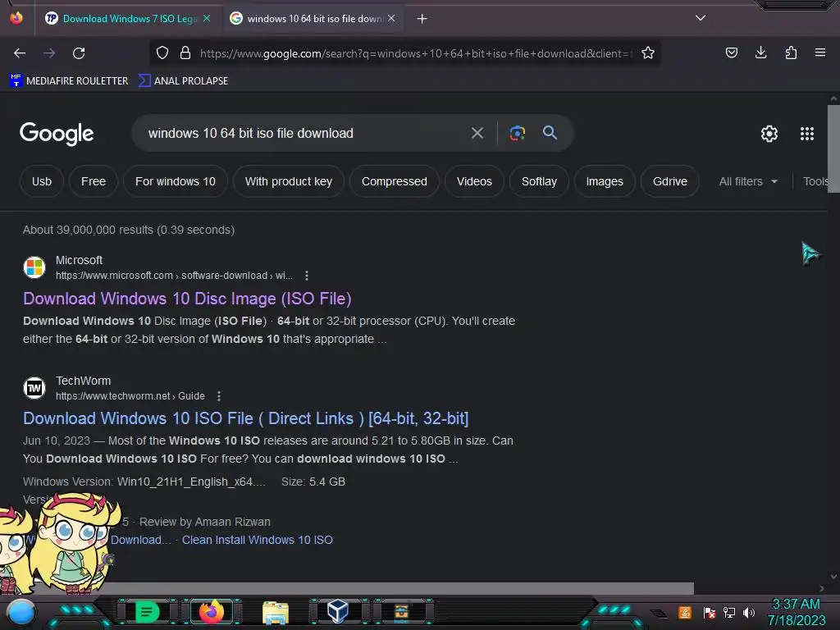Reload the page with refresh icon

(79, 53)
